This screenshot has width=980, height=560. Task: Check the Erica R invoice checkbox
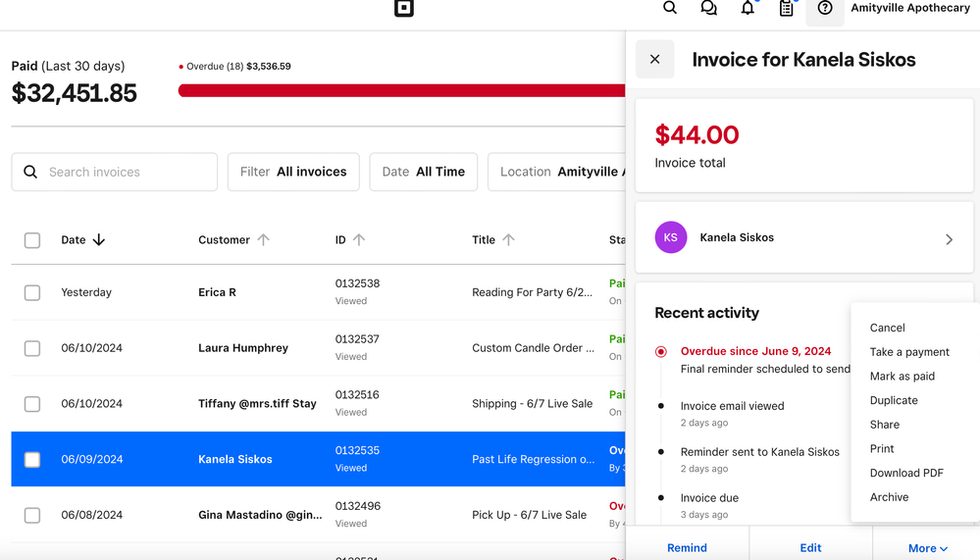pos(32,292)
